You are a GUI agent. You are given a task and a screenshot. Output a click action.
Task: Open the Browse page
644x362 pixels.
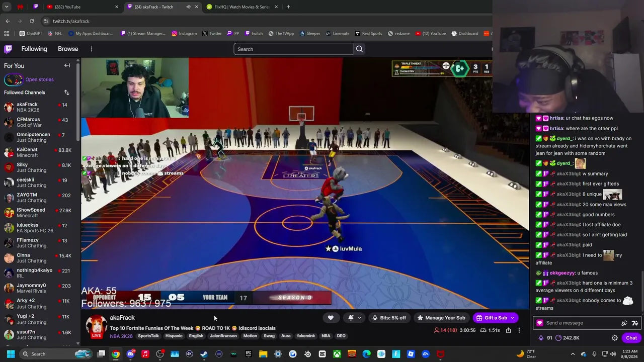68,49
